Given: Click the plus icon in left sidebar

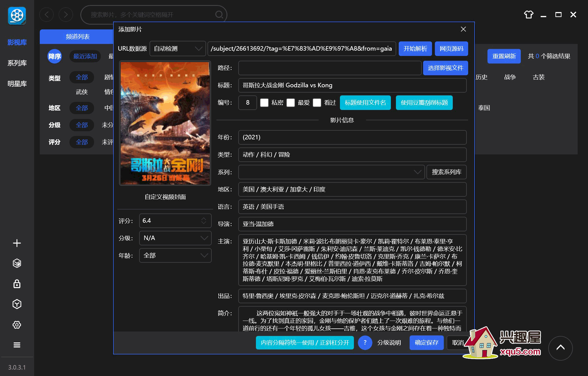Looking at the screenshot, I should pos(17,243).
